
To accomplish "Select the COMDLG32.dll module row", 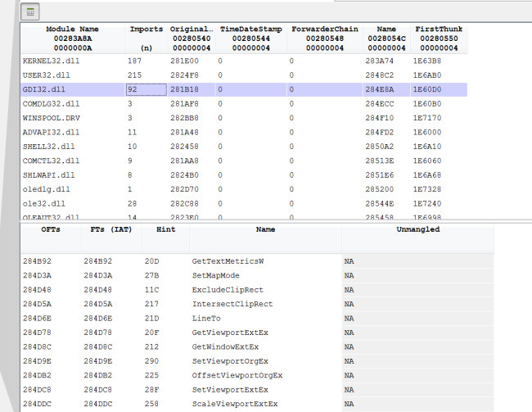I will (x=244, y=103).
